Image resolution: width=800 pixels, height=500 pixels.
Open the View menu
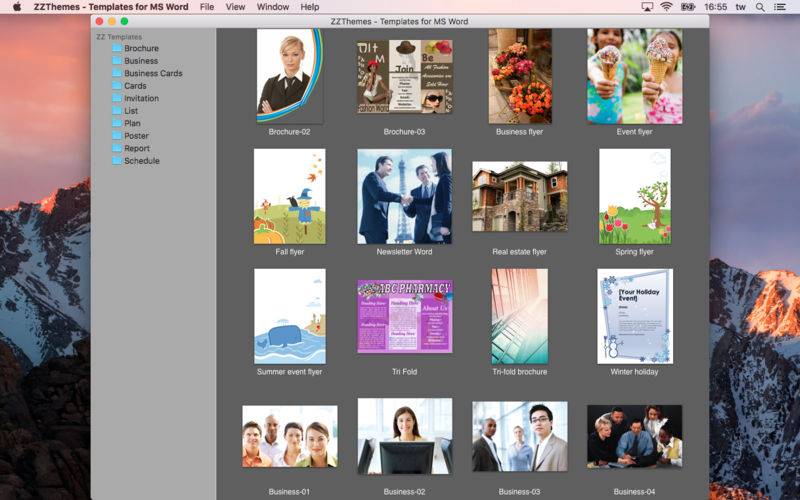coord(235,7)
